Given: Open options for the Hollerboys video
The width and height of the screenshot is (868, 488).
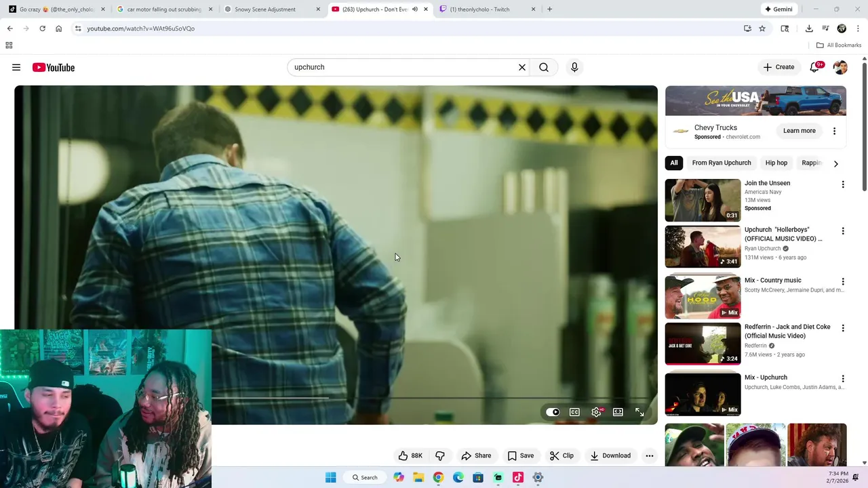Looking at the screenshot, I should click(843, 231).
